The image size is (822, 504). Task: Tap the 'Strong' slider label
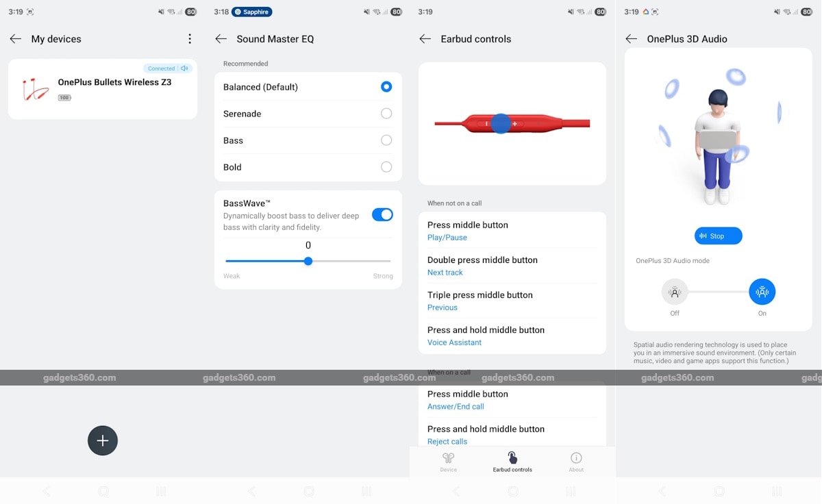pyautogui.click(x=383, y=276)
